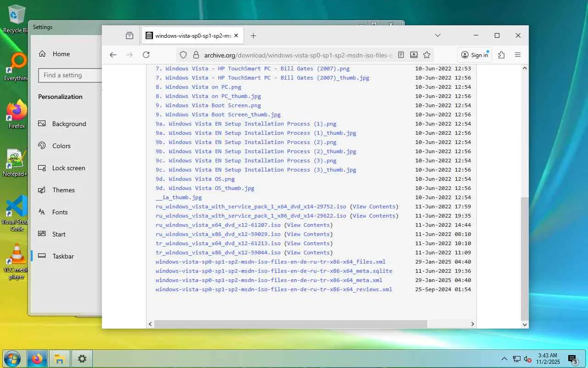
Task: Open the x86-x64_reviews.xml link
Action: 274,289
